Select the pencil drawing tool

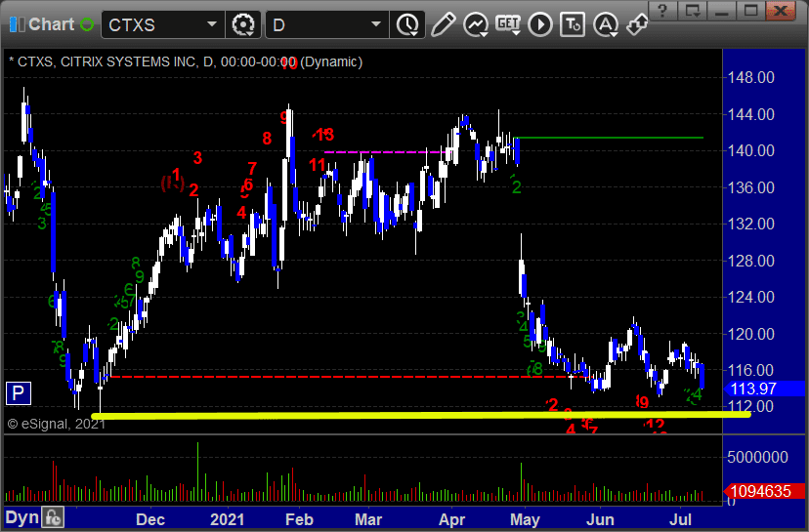point(443,24)
